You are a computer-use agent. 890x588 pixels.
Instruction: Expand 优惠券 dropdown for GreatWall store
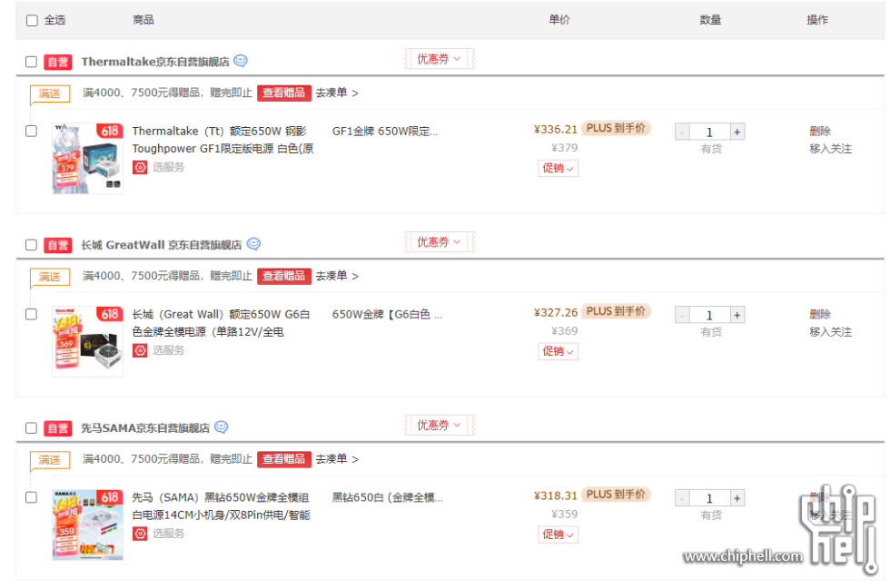[x=440, y=242]
